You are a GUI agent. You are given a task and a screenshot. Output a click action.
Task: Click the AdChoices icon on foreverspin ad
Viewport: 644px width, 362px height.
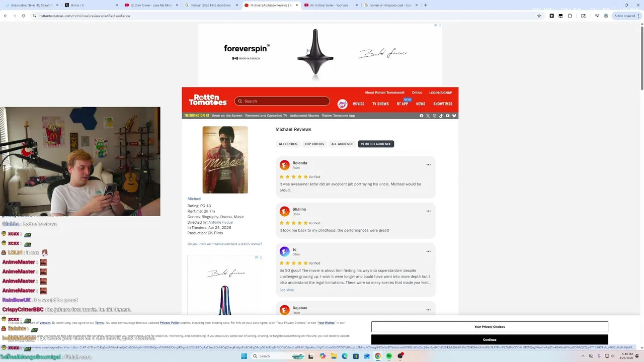point(436,25)
